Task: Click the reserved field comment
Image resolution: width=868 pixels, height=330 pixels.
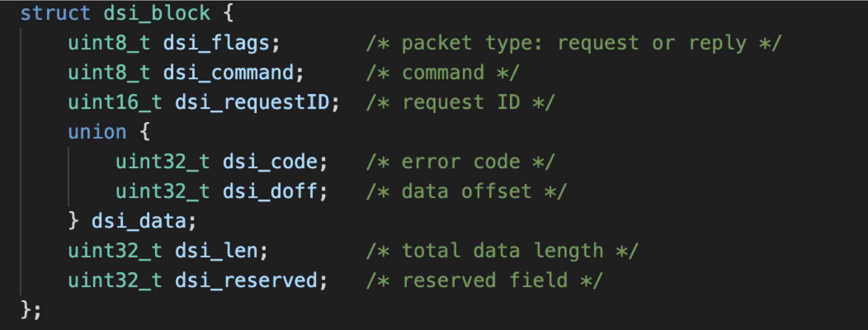Action: click(484, 280)
